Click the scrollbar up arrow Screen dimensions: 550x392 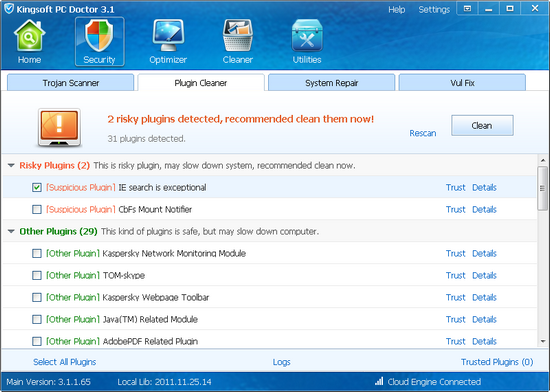pyautogui.click(x=543, y=160)
